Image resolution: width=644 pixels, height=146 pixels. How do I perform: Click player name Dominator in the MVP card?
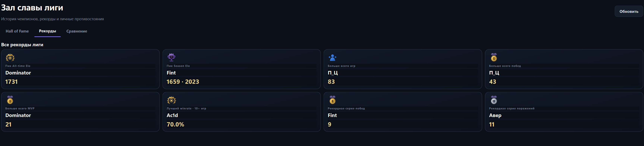18,115
